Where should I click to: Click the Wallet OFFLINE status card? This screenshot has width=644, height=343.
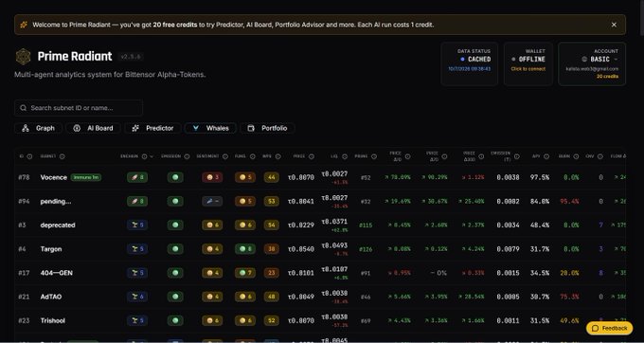(x=528, y=64)
